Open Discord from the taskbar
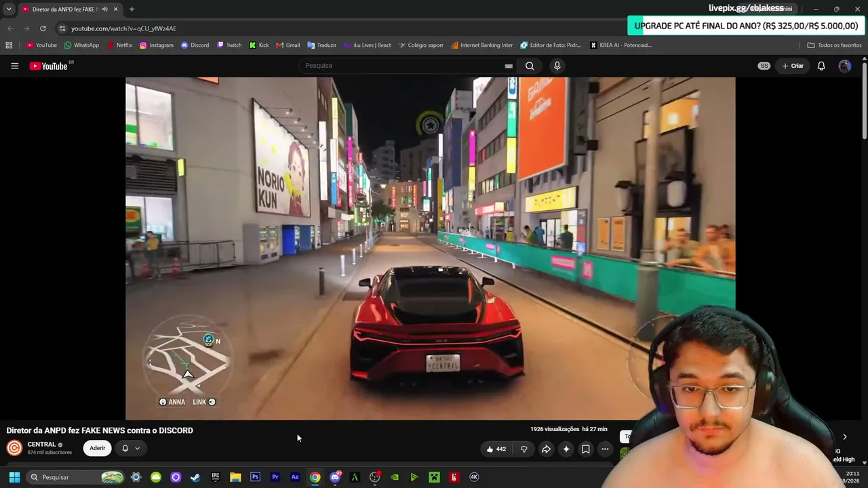Screen dimensions: 868x488 [335, 477]
